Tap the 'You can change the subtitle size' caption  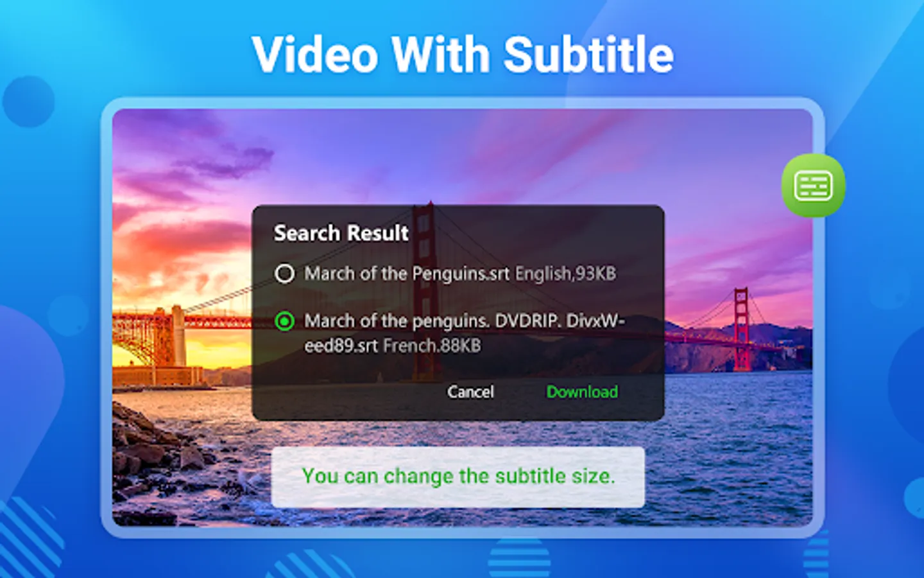point(458,477)
